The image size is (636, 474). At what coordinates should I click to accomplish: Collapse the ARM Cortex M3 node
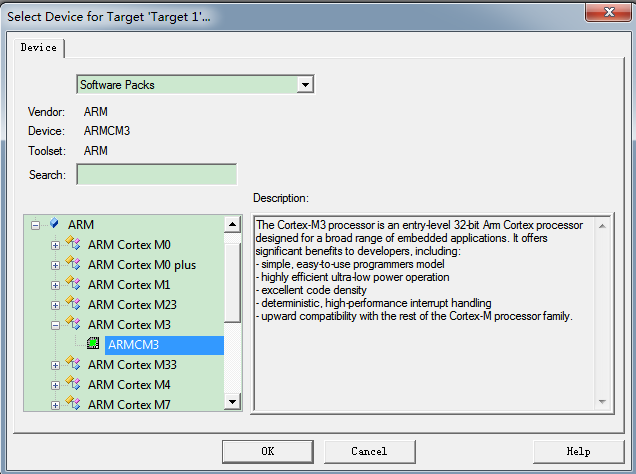[56, 325]
